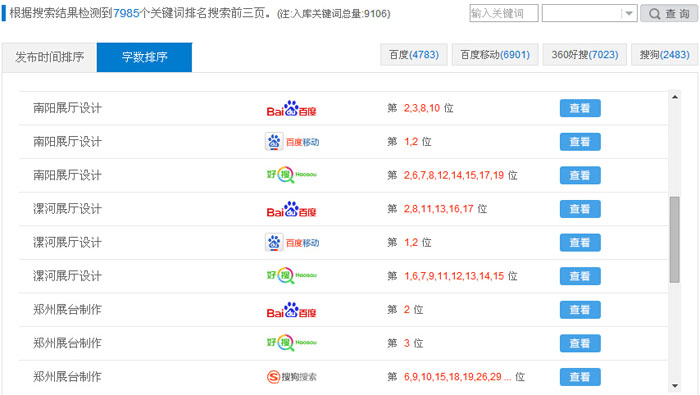Click 查看 for 南阳展厅设计 ranking 2,6,7,8,12
The image size is (700, 395).
point(580,175)
